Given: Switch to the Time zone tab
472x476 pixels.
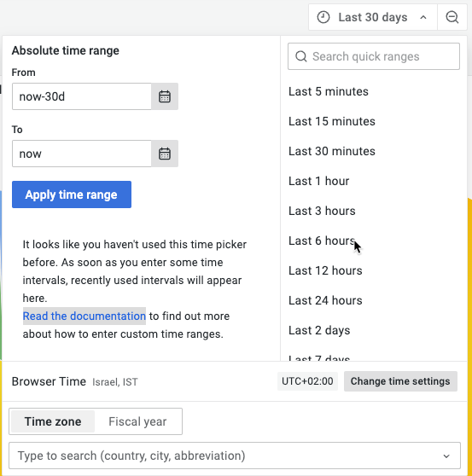Looking at the screenshot, I should pyautogui.click(x=53, y=421).
